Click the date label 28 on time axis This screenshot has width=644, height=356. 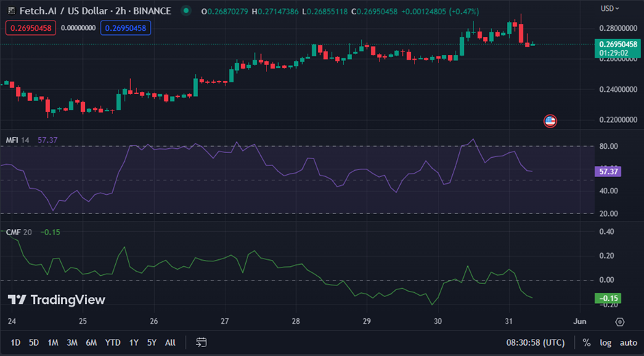coord(296,322)
